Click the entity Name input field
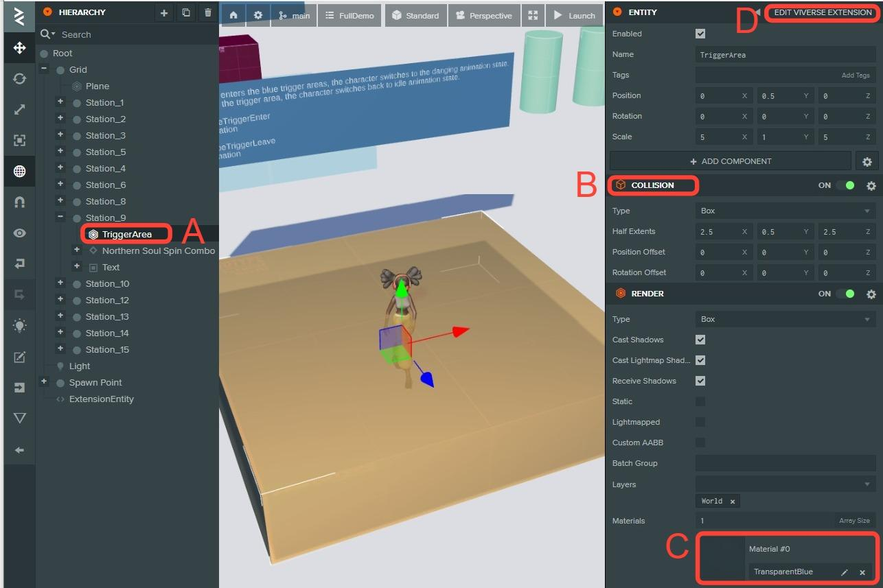883x588 pixels. pos(785,54)
